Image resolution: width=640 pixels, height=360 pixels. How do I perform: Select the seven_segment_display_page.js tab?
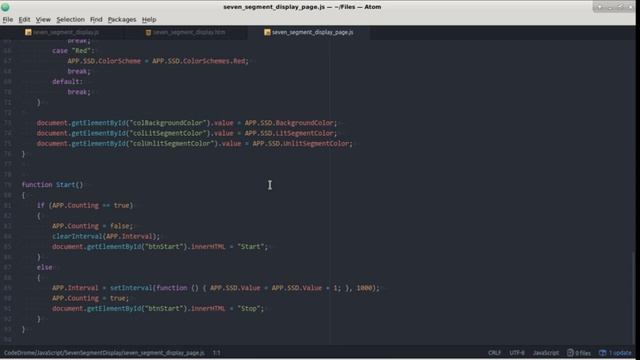pyautogui.click(x=309, y=32)
